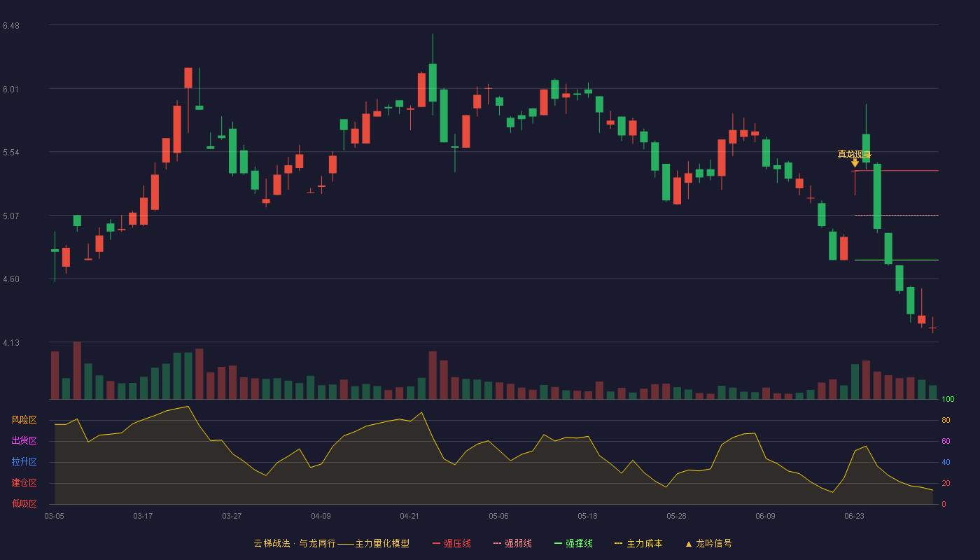
Task: Click the 100 indicator scale label
Action: click(948, 400)
